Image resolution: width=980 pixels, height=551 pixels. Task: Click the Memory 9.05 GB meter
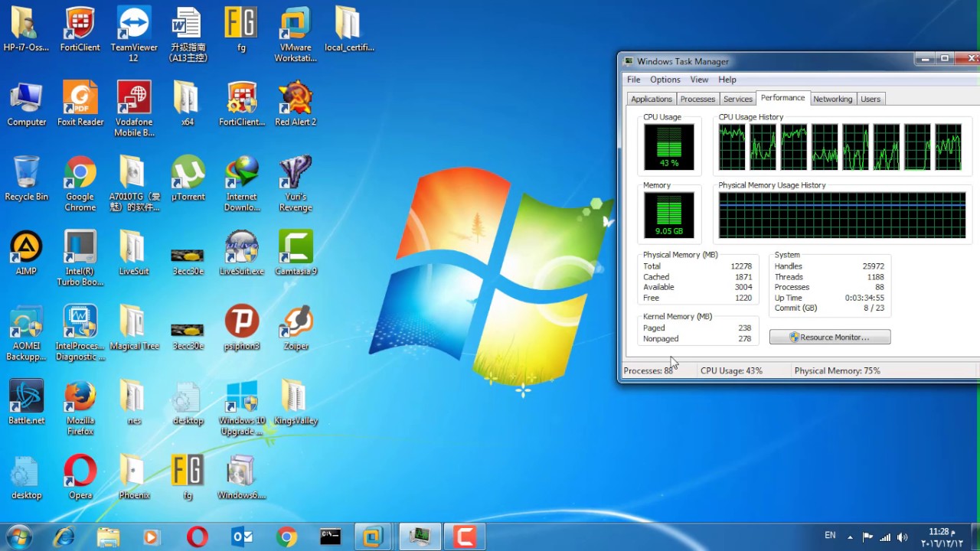(x=669, y=215)
